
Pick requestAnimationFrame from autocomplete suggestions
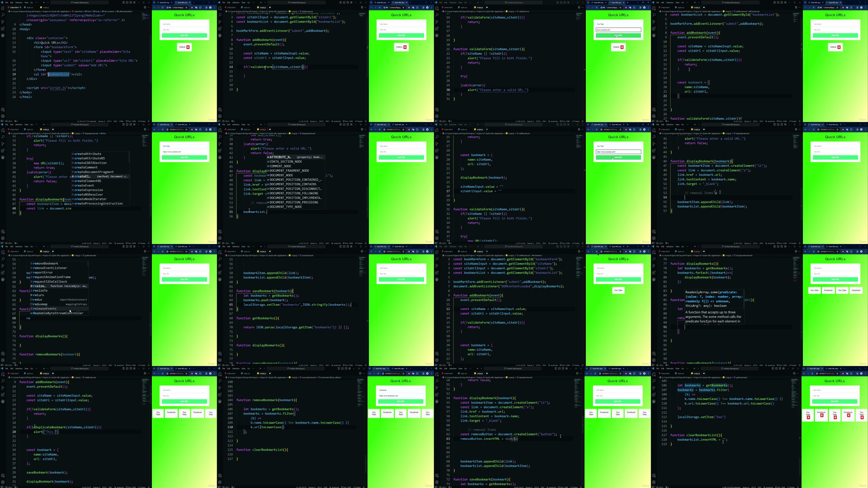[x=52, y=277]
